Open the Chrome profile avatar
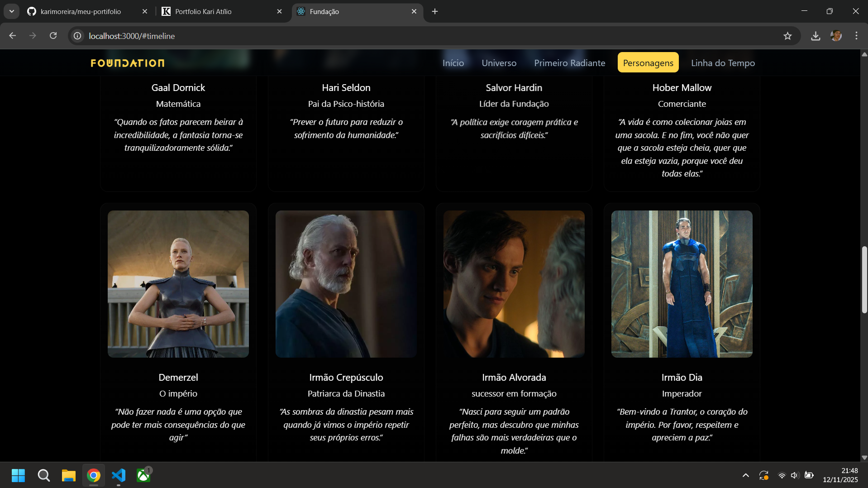Screen dimensions: 868x488 (836, 36)
